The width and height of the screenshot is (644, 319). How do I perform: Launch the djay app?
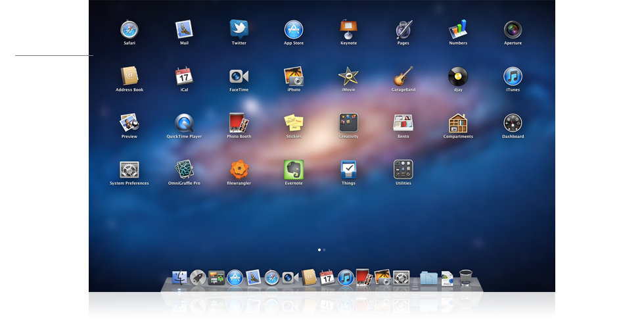(458, 76)
